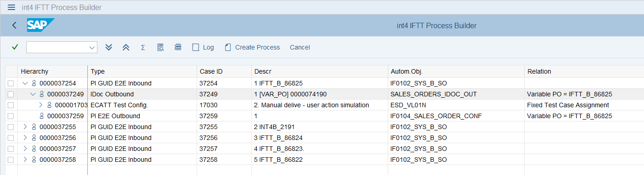Click the find/search document icon
The height and width of the screenshot is (175, 644).
point(160,47)
